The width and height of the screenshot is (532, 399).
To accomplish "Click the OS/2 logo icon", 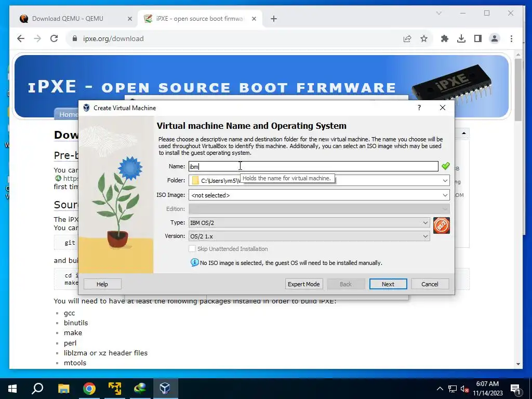I will tap(442, 225).
